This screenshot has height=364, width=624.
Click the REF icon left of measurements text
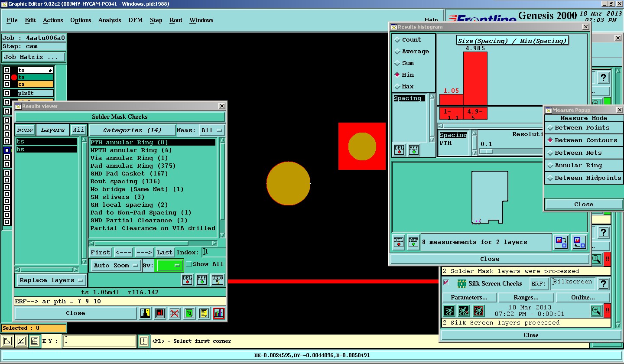(413, 242)
